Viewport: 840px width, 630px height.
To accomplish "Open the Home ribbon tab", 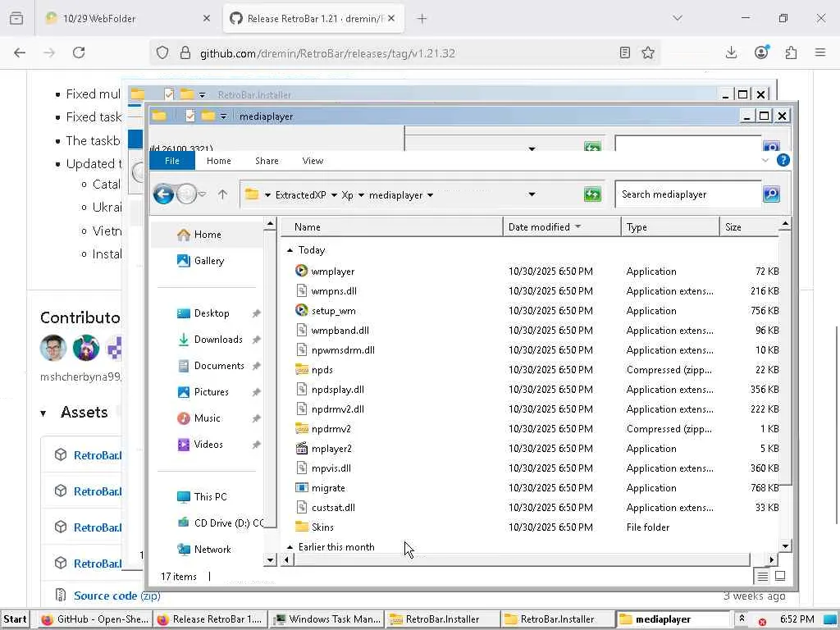I will pyautogui.click(x=218, y=161).
